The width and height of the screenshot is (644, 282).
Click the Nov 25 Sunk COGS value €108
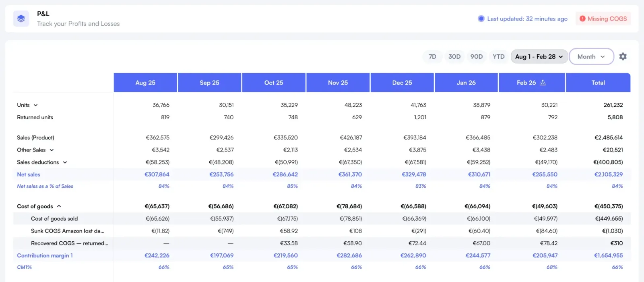(355, 231)
